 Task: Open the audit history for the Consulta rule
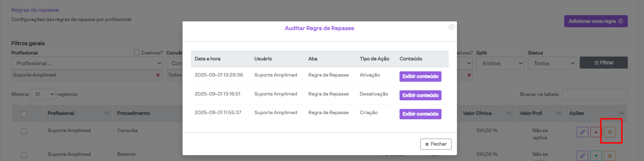pos(610,132)
